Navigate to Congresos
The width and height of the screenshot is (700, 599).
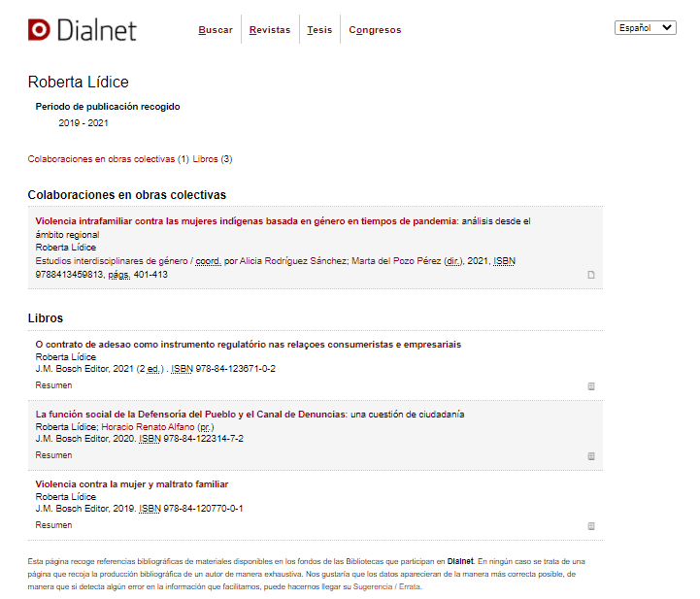click(x=375, y=30)
